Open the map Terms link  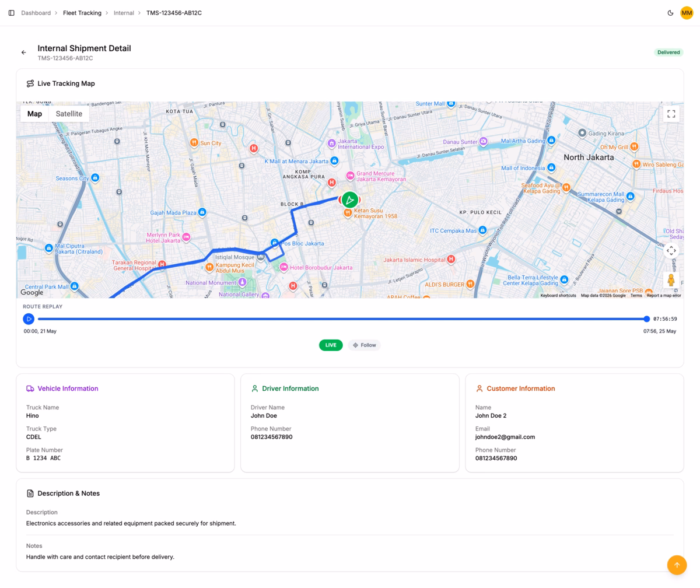(636, 296)
